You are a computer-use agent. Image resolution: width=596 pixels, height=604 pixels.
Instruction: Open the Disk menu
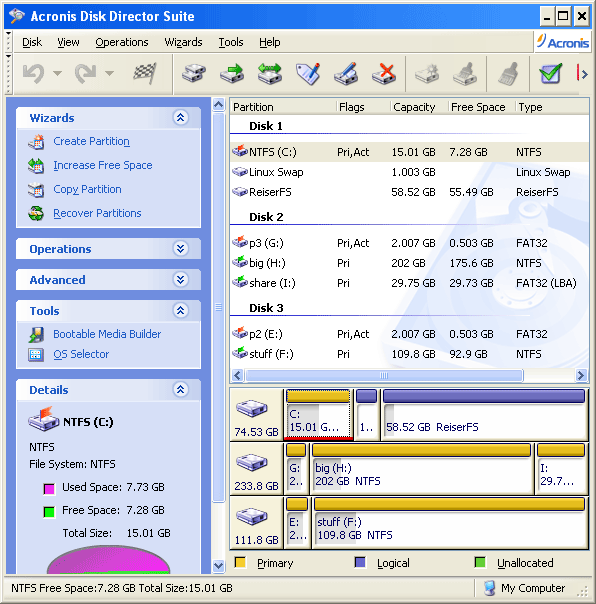pos(32,42)
